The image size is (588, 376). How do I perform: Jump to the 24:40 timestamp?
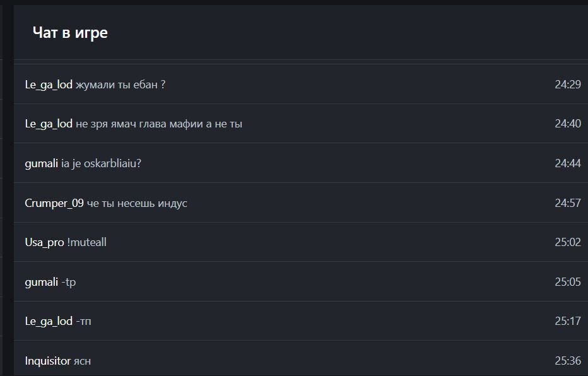[567, 124]
